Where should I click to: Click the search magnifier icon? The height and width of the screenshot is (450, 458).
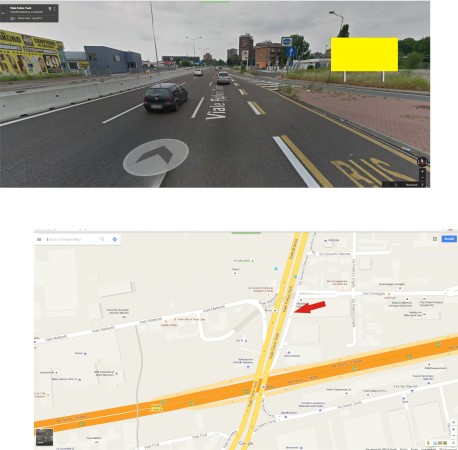103,239
